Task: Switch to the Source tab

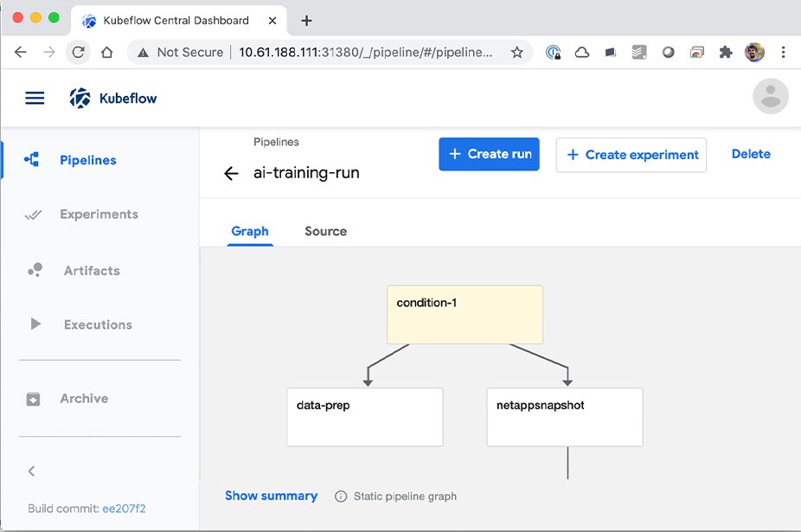Action: click(325, 231)
